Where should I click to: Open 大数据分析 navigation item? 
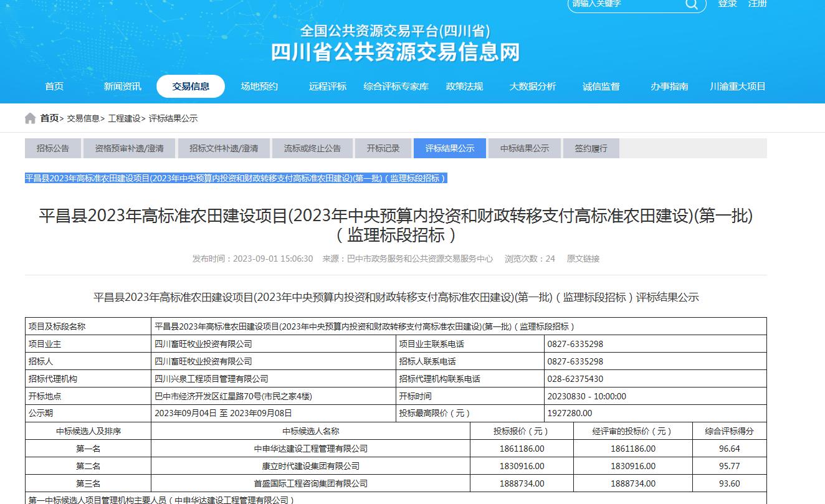532,87
